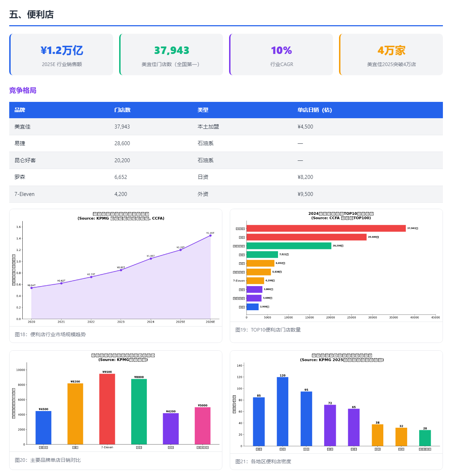Click the red 37,943 horizontal bar
The image size is (450, 476).
pos(326,228)
